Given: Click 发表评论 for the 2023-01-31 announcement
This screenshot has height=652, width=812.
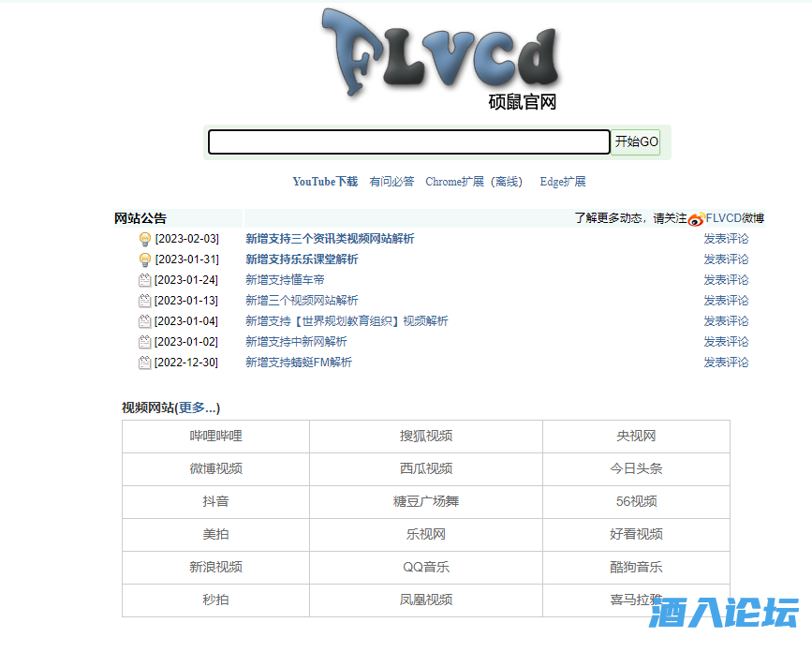Looking at the screenshot, I should (x=726, y=259).
